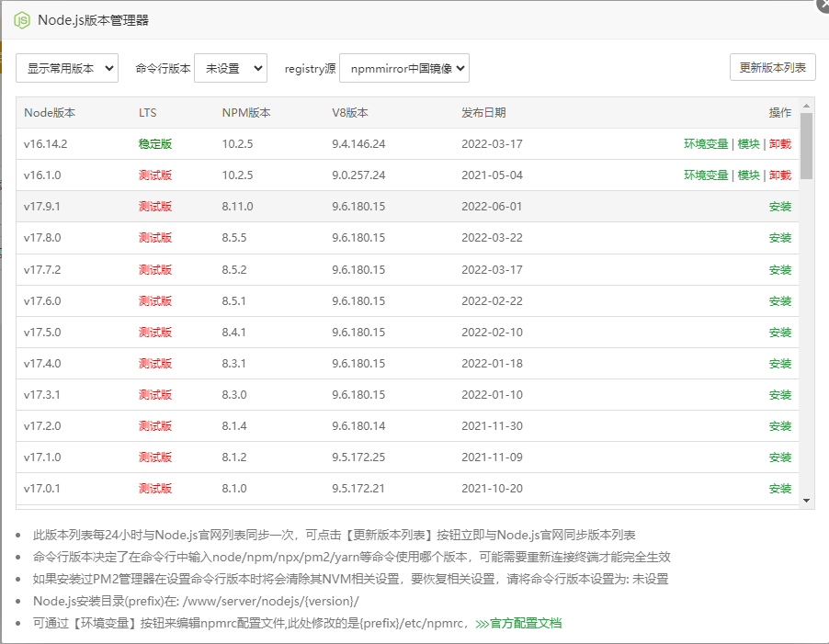Click V8 version 9.4.146.24
Image resolution: width=829 pixels, height=644 pixels.
point(358,143)
